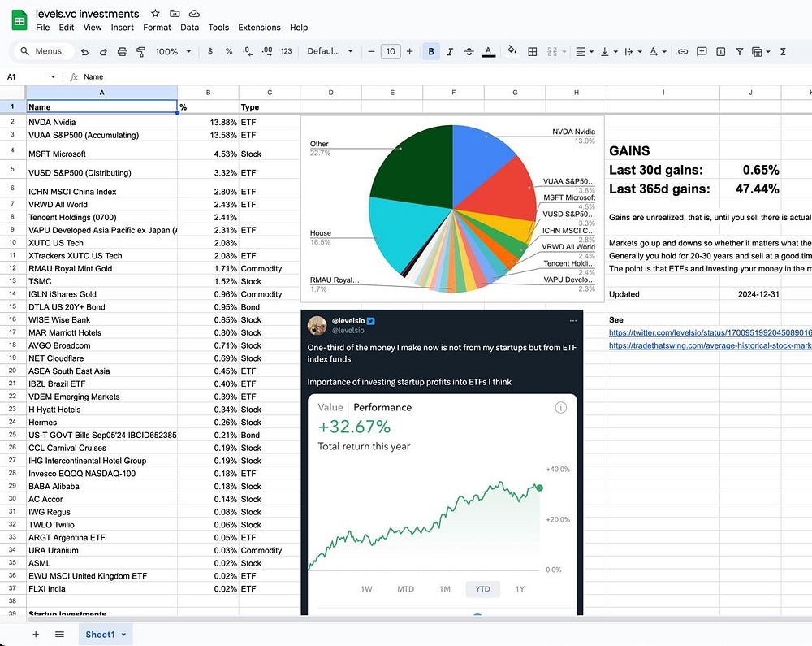Open the Edit menu
Viewport: 812px width, 646px height.
click(67, 28)
